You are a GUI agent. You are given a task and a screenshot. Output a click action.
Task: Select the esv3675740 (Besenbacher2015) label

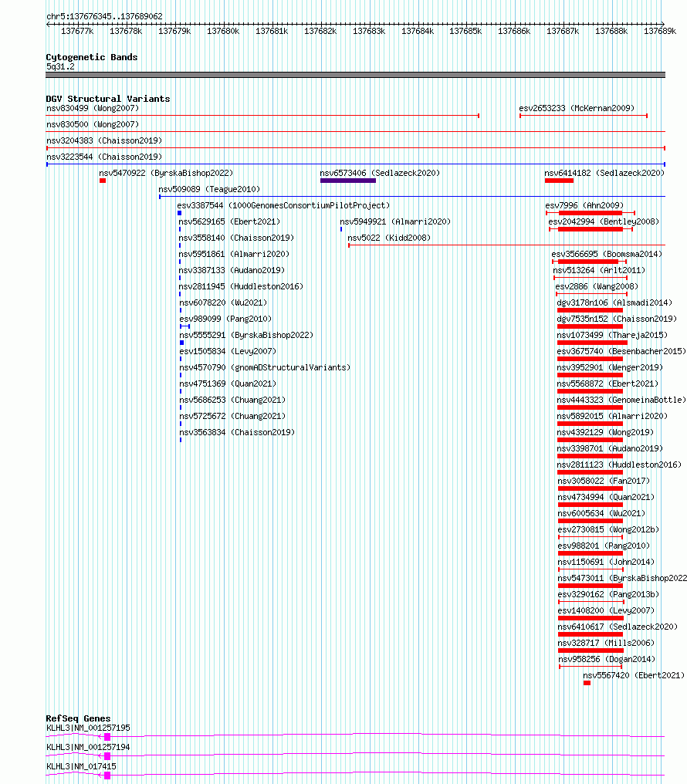pos(621,351)
